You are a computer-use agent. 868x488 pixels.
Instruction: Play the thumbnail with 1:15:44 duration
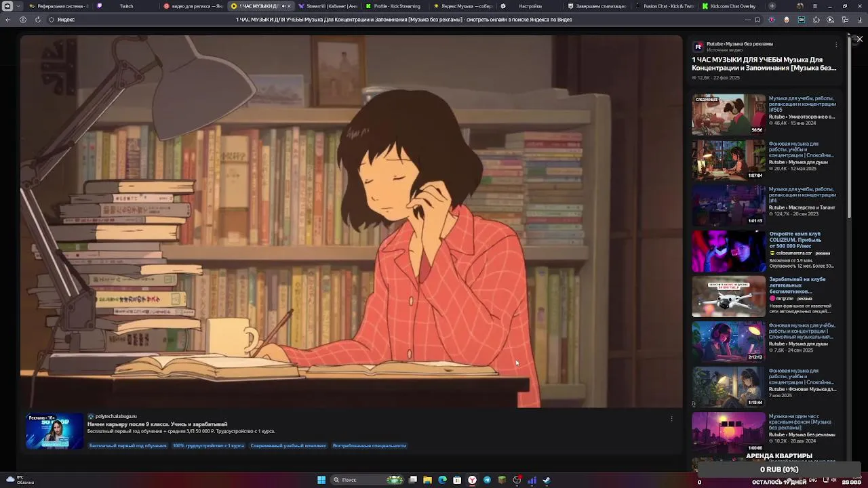tap(728, 387)
